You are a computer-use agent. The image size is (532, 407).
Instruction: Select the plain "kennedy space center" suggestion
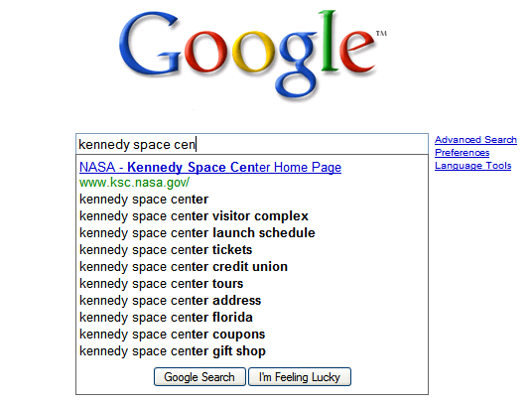click(x=144, y=200)
